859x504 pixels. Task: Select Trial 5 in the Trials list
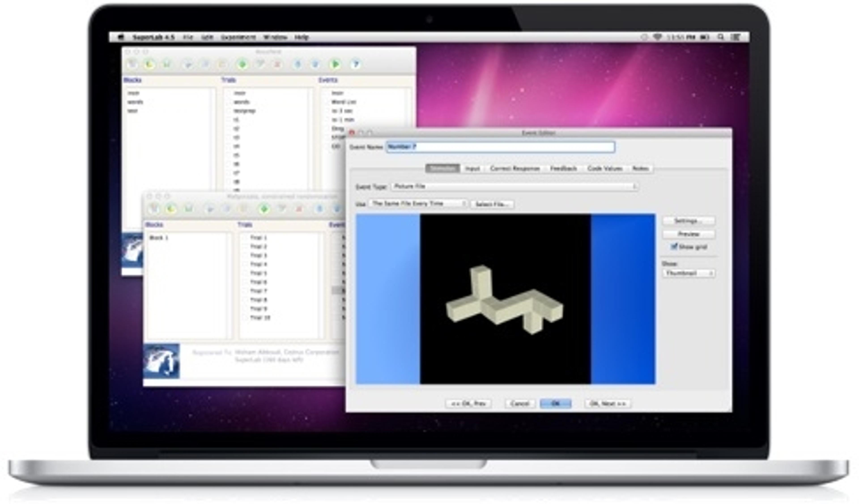click(258, 273)
